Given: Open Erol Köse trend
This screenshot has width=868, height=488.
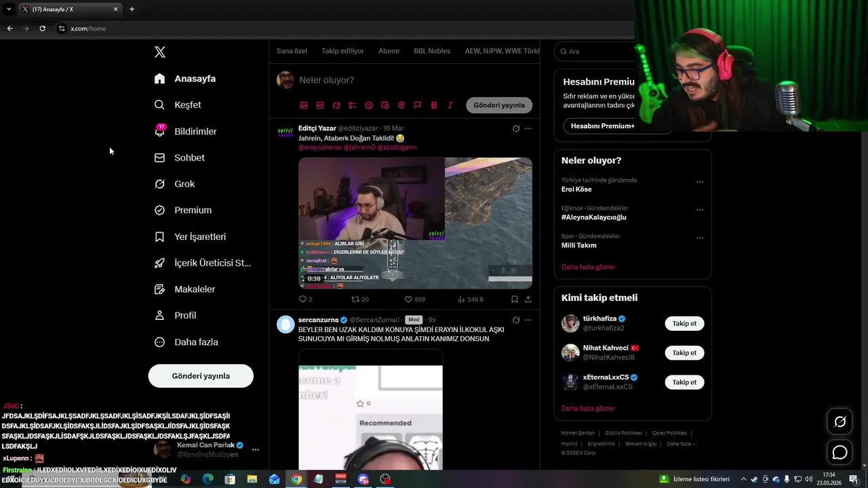Looking at the screenshot, I should point(576,190).
